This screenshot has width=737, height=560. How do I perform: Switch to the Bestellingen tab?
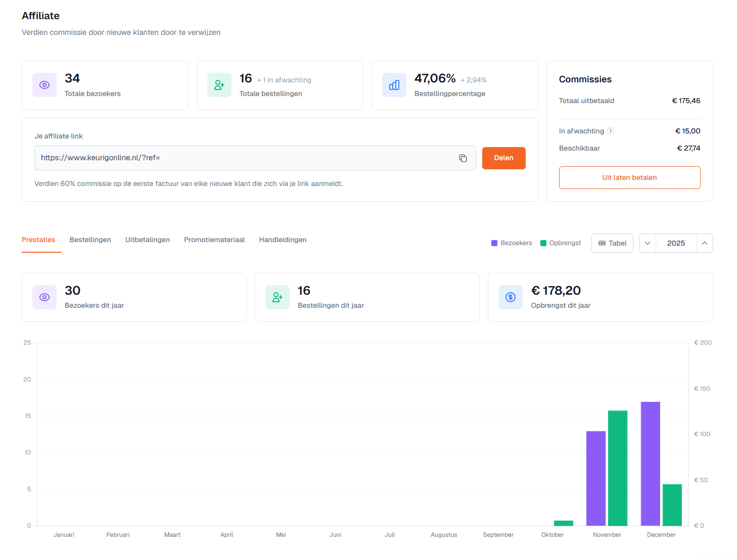[x=90, y=240]
